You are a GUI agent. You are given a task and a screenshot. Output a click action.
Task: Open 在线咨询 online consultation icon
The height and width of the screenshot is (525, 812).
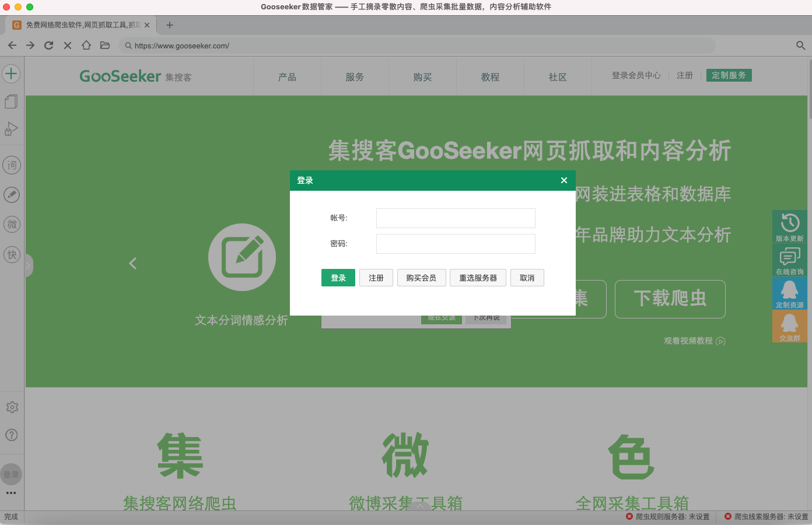[x=790, y=260]
